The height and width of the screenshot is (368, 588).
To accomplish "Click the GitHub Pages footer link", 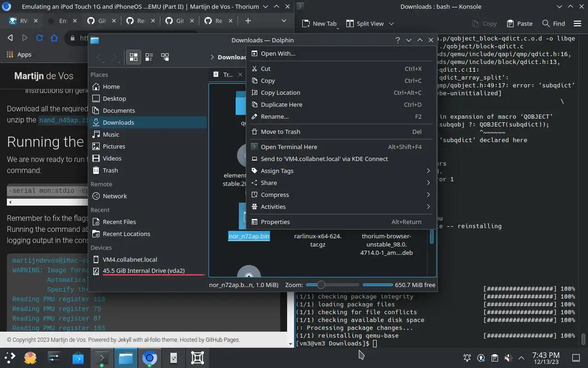I will 222,340.
